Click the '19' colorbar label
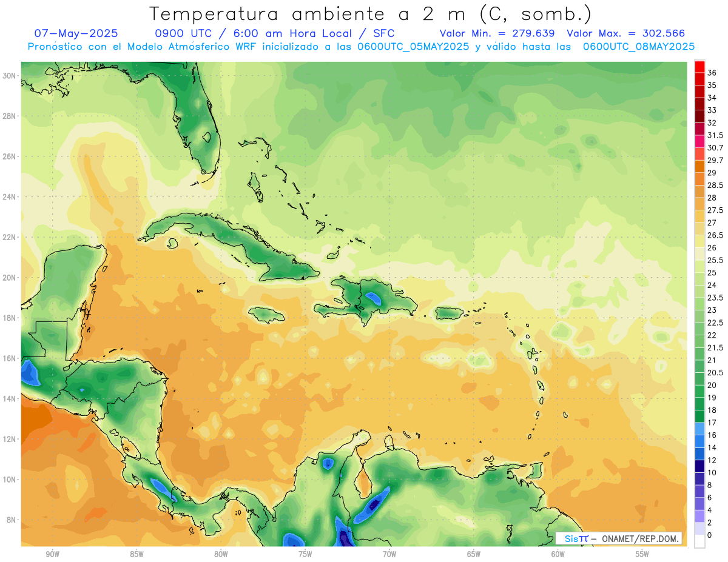 tap(712, 398)
